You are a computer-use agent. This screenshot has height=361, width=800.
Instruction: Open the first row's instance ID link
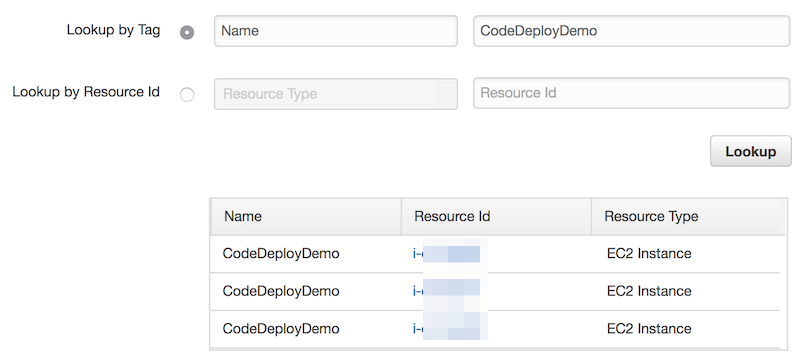pyautogui.click(x=446, y=253)
